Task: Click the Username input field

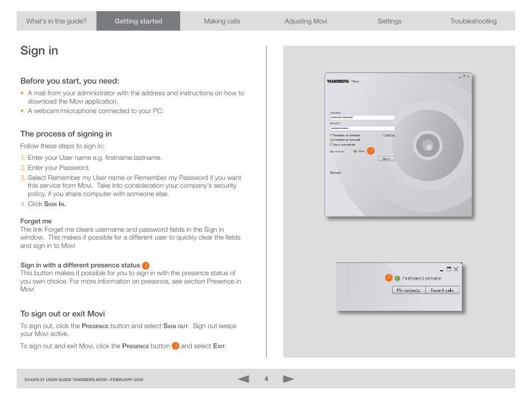Action: (x=362, y=118)
